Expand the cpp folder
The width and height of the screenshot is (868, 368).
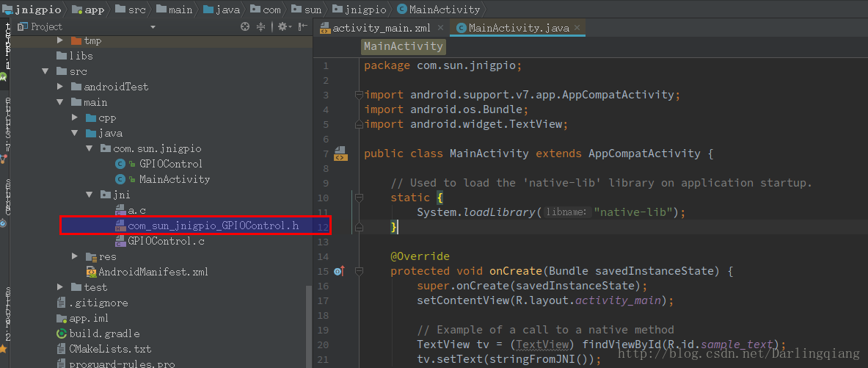tap(75, 118)
